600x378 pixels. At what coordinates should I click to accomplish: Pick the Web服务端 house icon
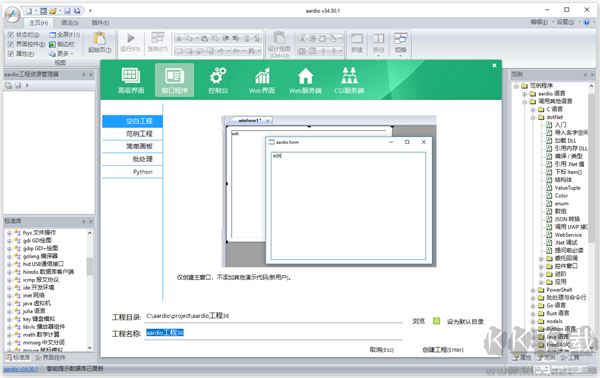click(305, 75)
